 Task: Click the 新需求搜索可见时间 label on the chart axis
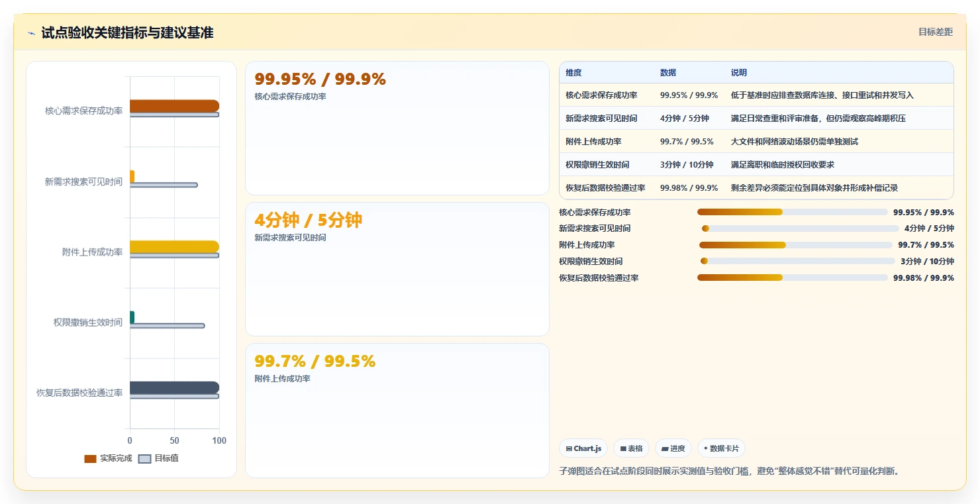(83, 181)
